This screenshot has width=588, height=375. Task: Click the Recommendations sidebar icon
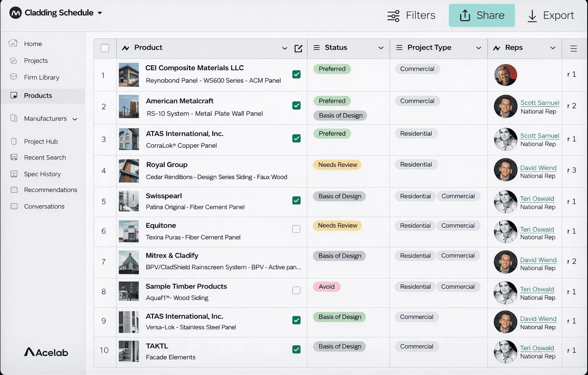point(14,190)
